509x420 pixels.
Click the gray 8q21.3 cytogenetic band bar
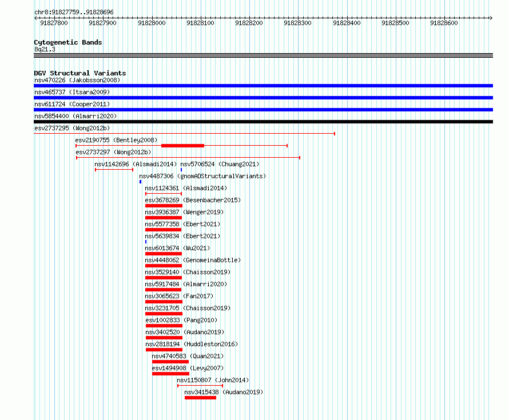pos(263,55)
